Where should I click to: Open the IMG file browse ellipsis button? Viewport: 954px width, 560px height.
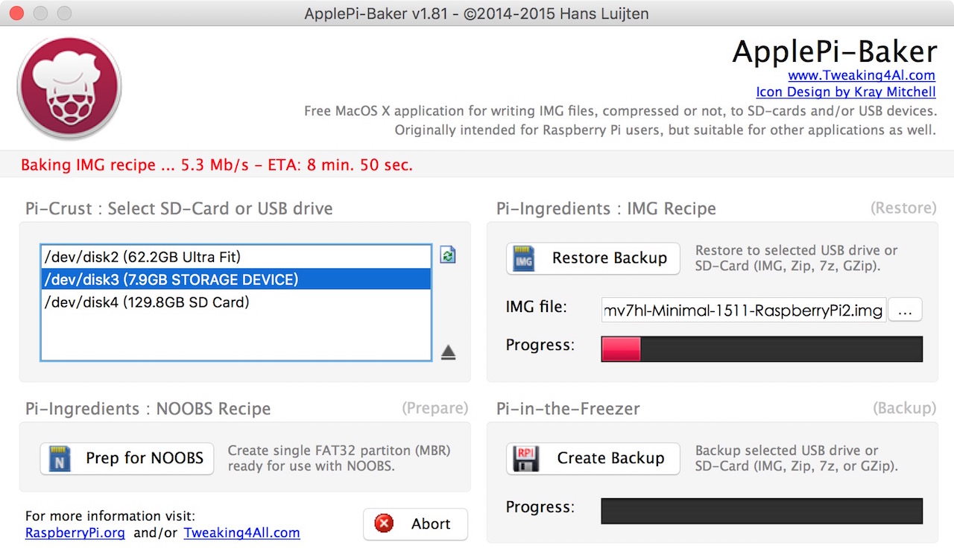pyautogui.click(x=905, y=311)
